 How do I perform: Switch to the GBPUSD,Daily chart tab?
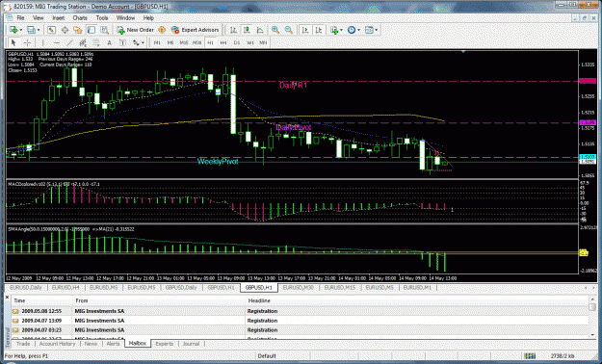[x=181, y=287]
